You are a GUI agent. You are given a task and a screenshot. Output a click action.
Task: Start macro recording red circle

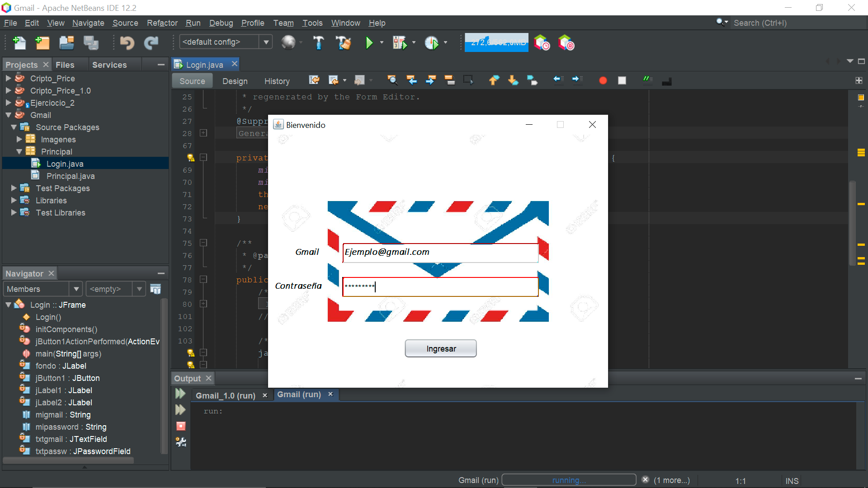[x=603, y=81]
